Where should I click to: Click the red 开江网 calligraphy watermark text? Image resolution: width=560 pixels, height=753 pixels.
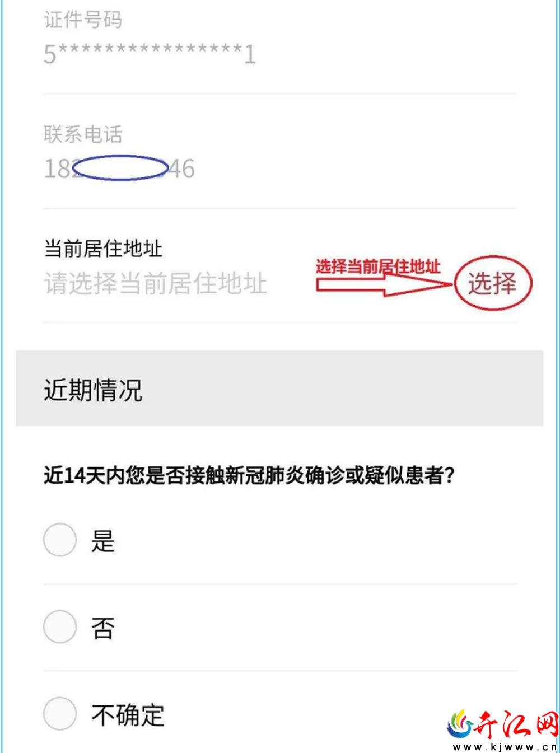click(517, 724)
